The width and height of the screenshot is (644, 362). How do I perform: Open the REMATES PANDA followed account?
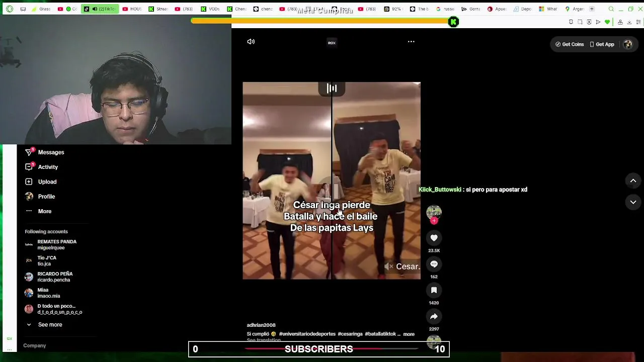tap(51, 245)
